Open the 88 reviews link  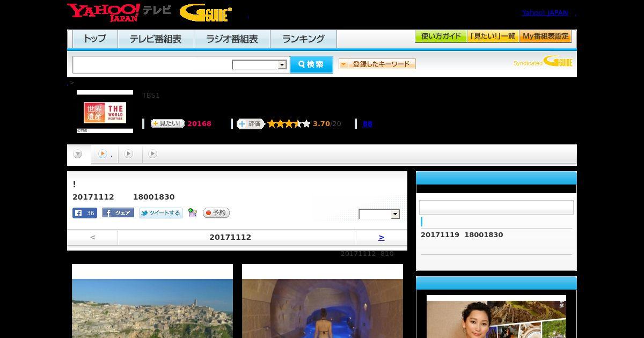click(x=368, y=124)
